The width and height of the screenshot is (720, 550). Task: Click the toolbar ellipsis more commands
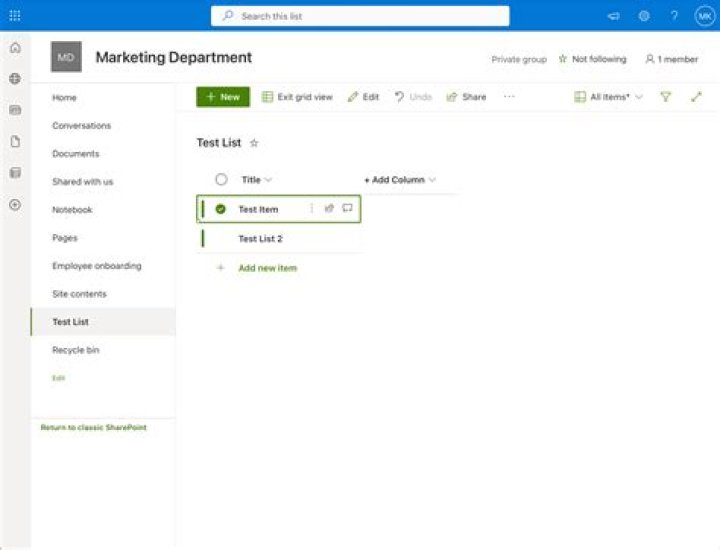pyautogui.click(x=509, y=96)
